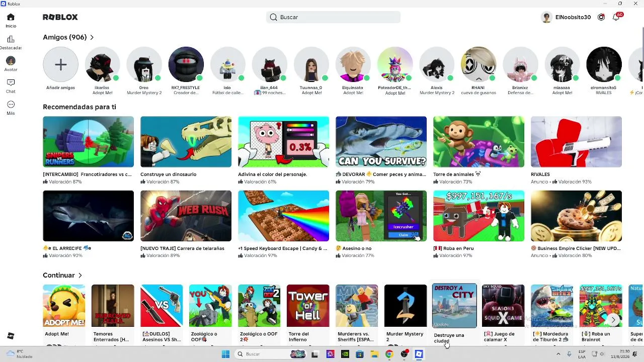
Task: Open friend lolo avatar
Action: (x=227, y=64)
